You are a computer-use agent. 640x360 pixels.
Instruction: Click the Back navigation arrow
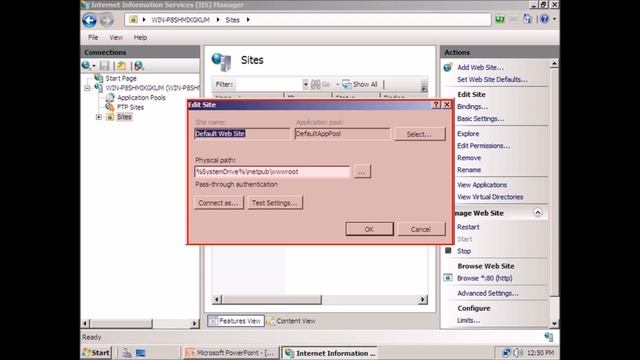pyautogui.click(x=89, y=20)
